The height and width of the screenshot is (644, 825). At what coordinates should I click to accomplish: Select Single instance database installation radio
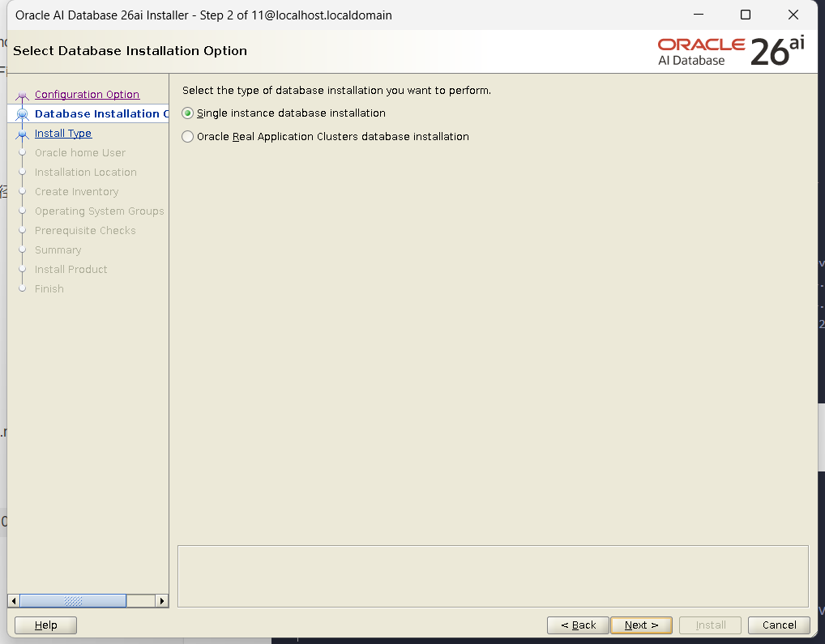[x=187, y=113]
